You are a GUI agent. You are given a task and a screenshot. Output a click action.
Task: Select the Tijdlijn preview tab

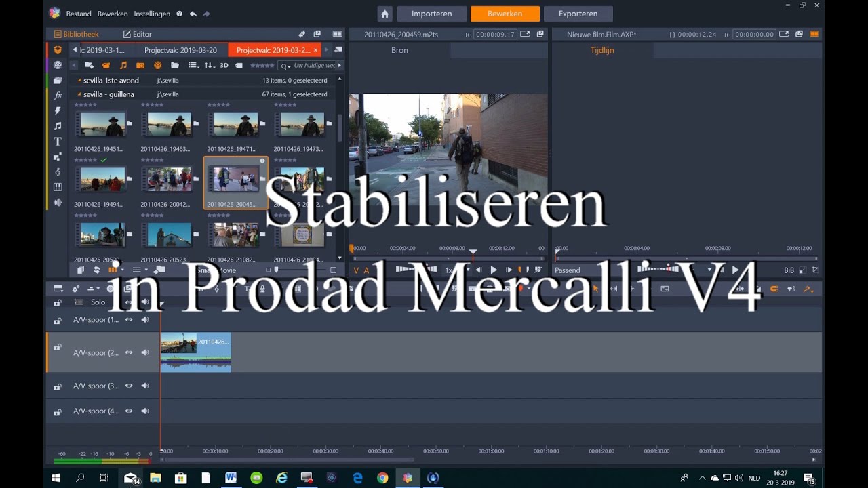pyautogui.click(x=602, y=50)
